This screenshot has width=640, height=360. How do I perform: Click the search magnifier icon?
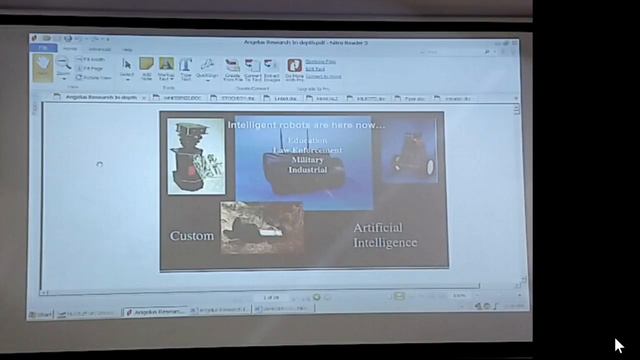tap(487, 52)
